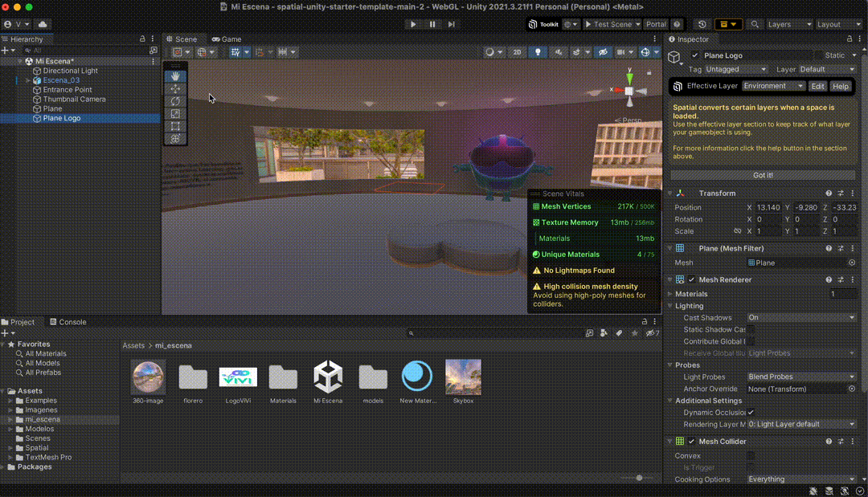Toggle scene visibility for hidden objects
The width and height of the screenshot is (868, 497).
pos(603,52)
